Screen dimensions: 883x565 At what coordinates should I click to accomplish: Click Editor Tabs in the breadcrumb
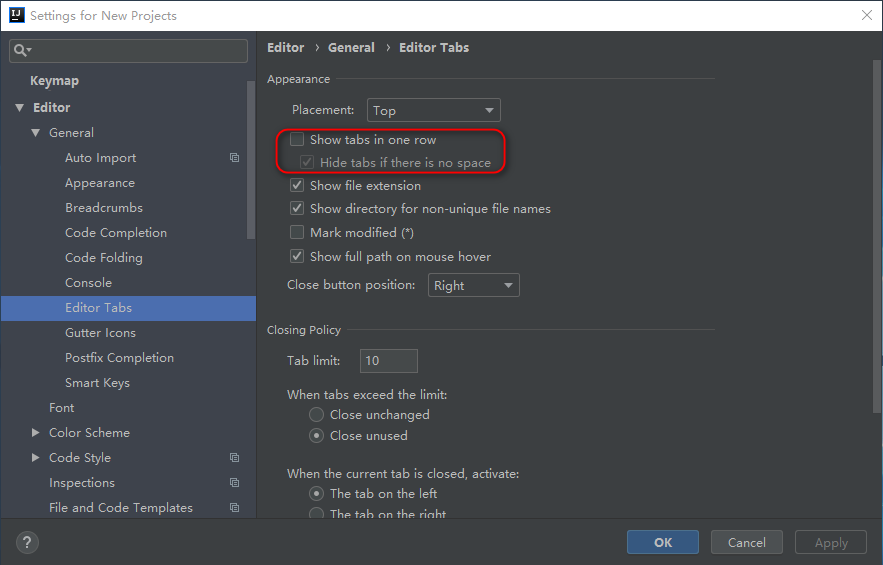pyautogui.click(x=434, y=48)
